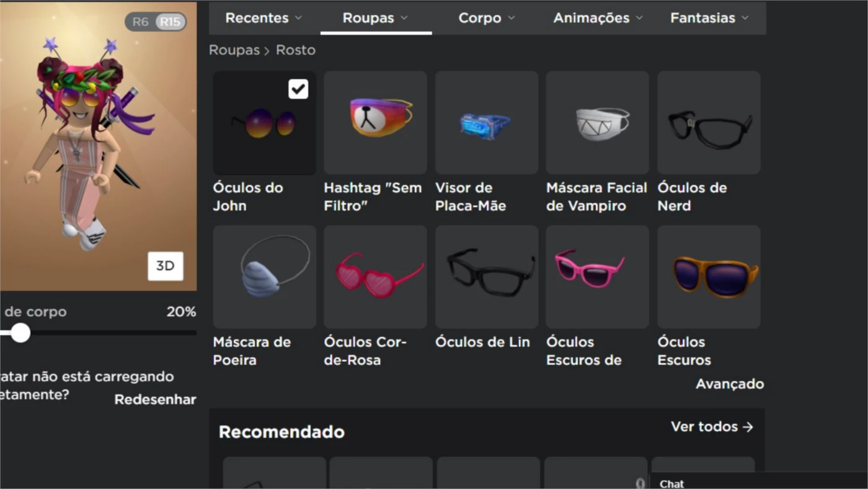Open the Roupas tab dropdown
Image resolution: width=868 pixels, height=489 pixels.
[x=376, y=18]
